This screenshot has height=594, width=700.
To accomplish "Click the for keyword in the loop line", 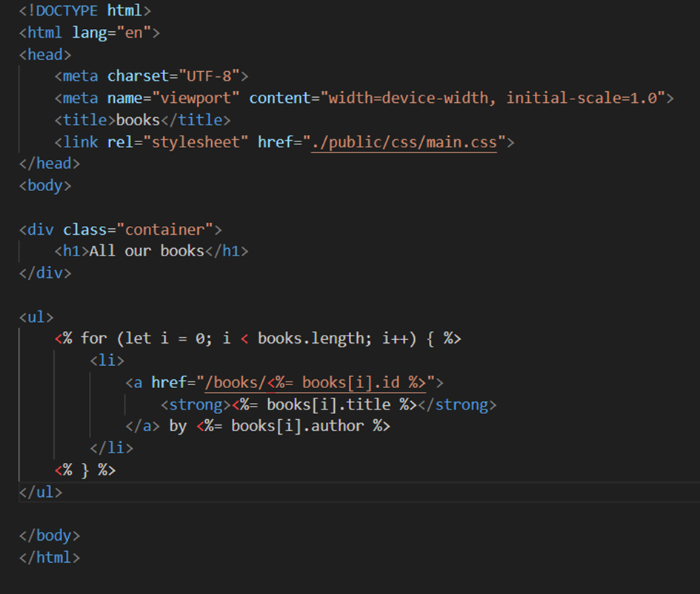I will click(x=94, y=338).
